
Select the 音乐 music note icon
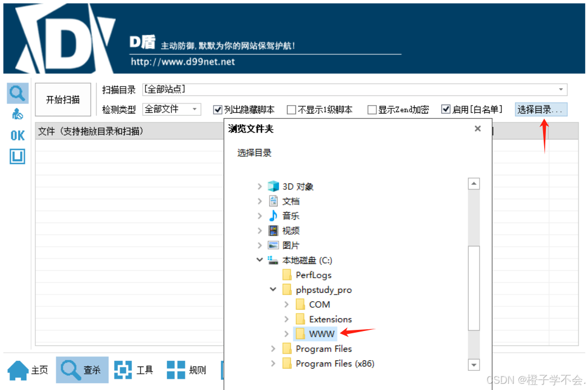coord(274,216)
